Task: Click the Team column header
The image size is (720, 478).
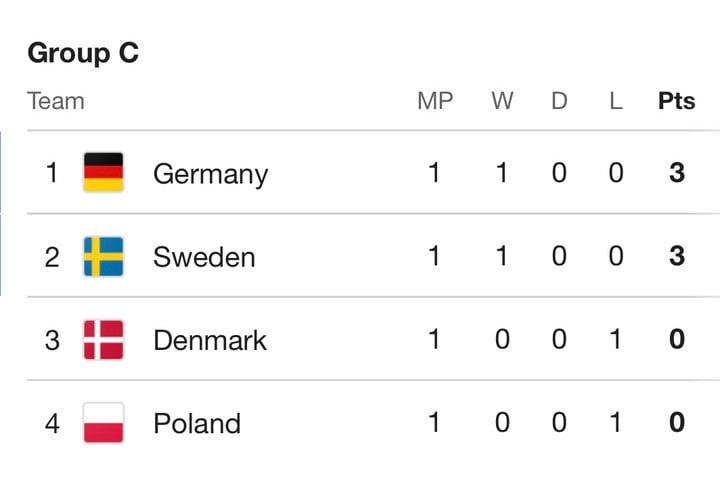Action: coord(56,101)
